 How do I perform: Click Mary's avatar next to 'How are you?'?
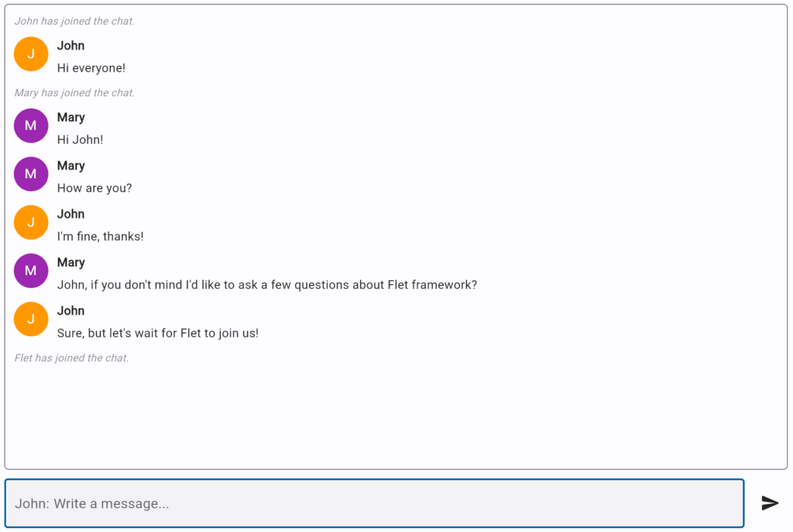[x=31, y=173]
